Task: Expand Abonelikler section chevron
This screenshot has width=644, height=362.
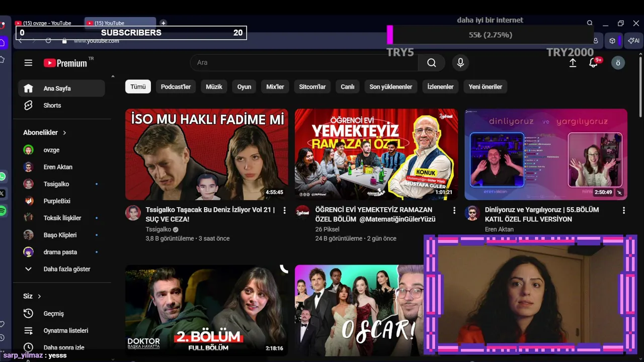Action: pyautogui.click(x=64, y=133)
